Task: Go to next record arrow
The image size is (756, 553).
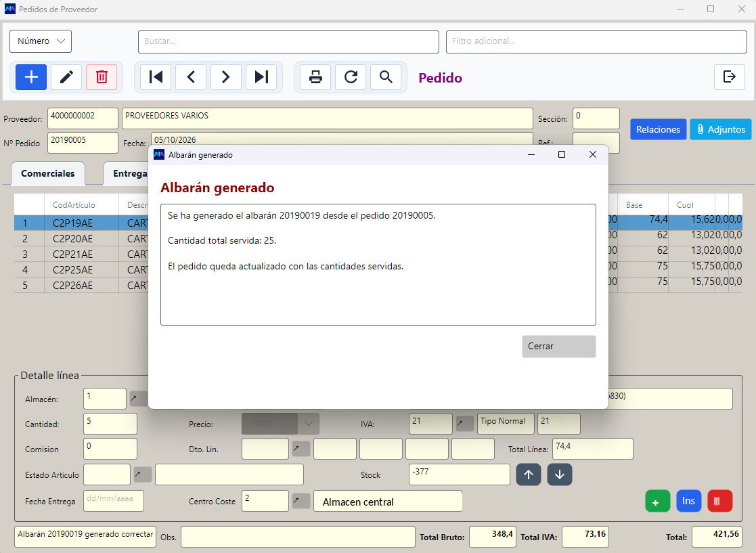Action: coord(225,77)
